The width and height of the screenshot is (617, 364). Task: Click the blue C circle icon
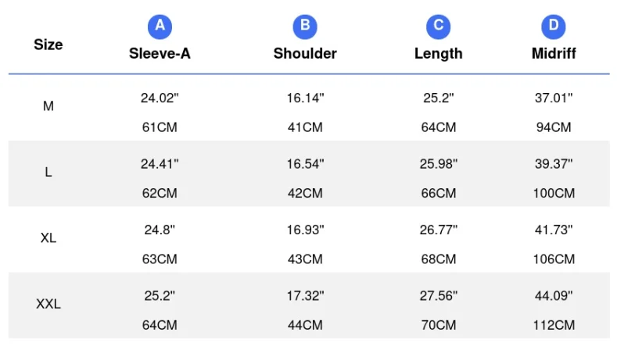[x=439, y=27]
